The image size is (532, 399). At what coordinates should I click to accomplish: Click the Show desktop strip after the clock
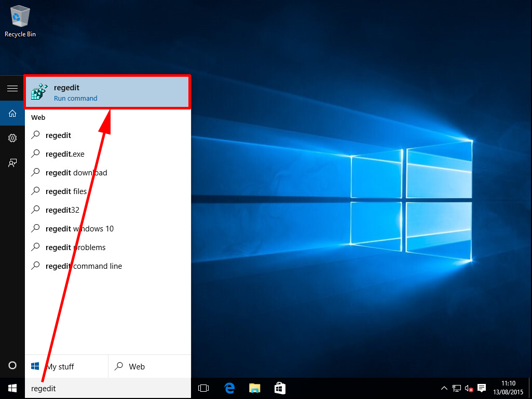click(x=530, y=389)
